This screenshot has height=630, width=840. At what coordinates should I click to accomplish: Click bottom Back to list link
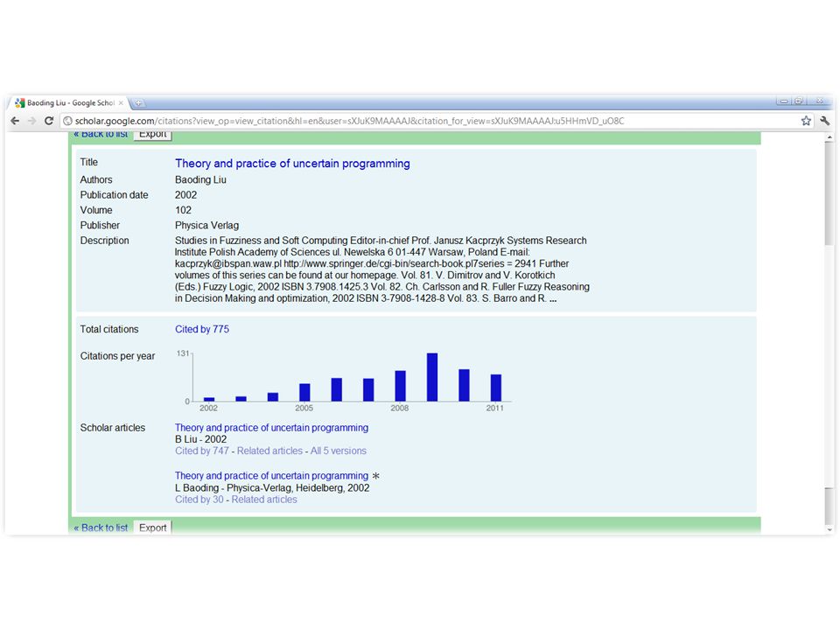(101, 528)
